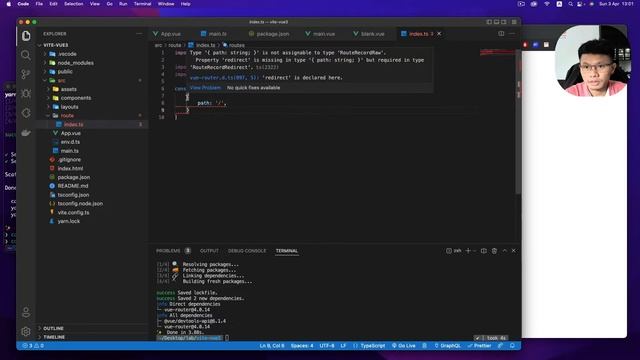Open the Extensions view

coord(26,113)
